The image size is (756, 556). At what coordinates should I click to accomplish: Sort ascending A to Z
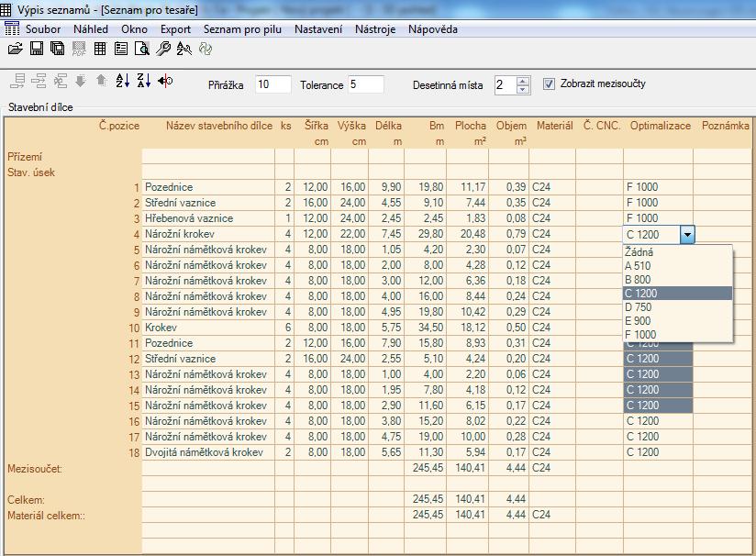(x=122, y=81)
